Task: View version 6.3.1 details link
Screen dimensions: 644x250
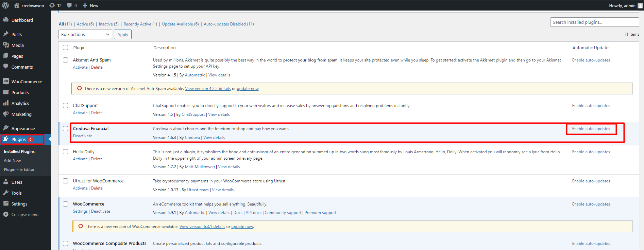Action: tap(202, 227)
